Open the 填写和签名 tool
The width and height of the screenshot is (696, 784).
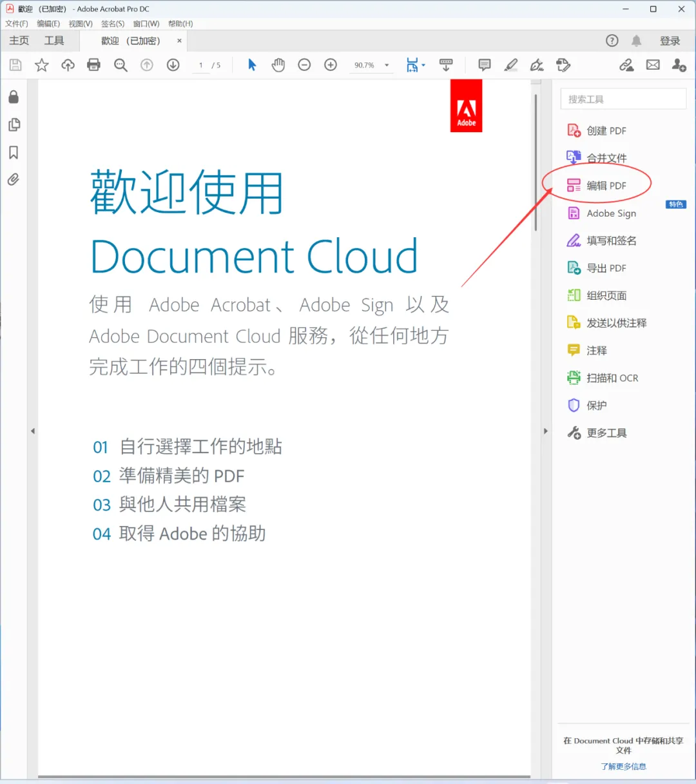pos(602,240)
